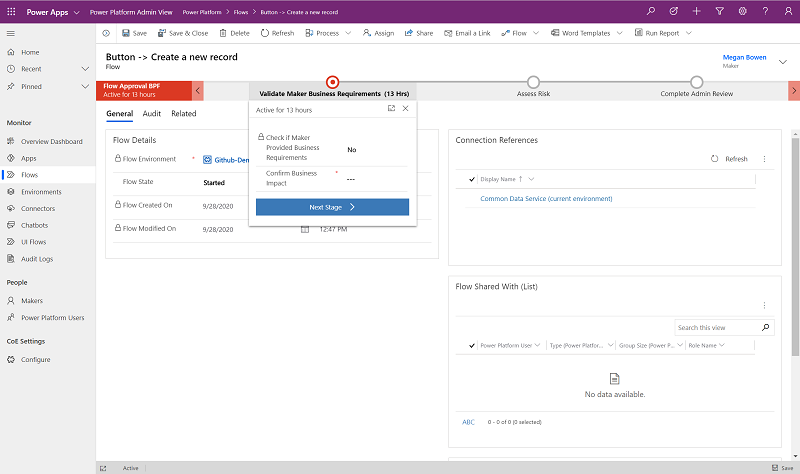Open Connection References more options menu
The width and height of the screenshot is (800, 474).
[764, 159]
